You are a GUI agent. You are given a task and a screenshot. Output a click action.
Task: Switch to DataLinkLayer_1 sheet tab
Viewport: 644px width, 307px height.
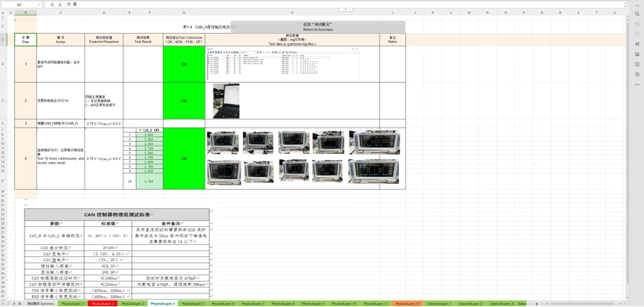pos(439,304)
